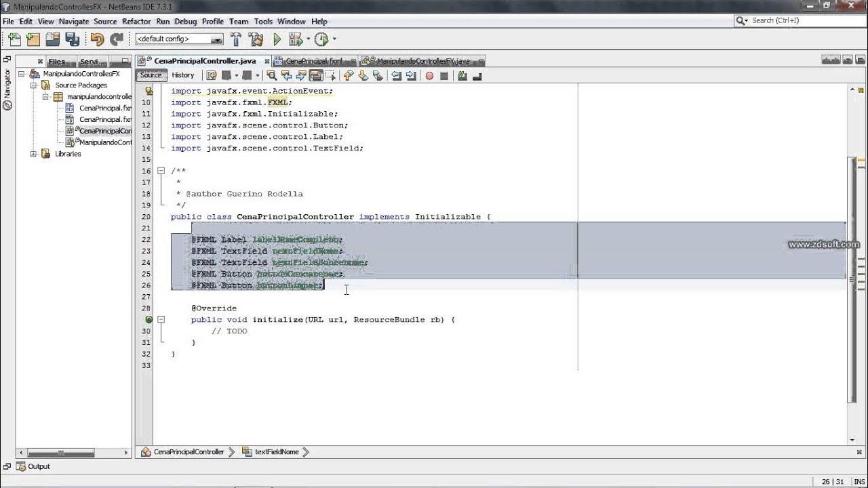Start macro recording with the red record icon
868x488 pixels.
pyautogui.click(x=429, y=75)
